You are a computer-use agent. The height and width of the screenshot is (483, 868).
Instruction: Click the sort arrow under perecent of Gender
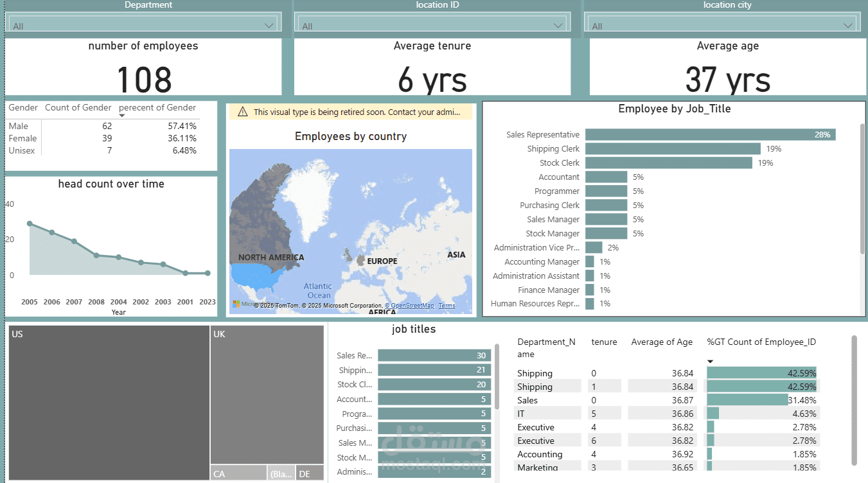[122, 116]
